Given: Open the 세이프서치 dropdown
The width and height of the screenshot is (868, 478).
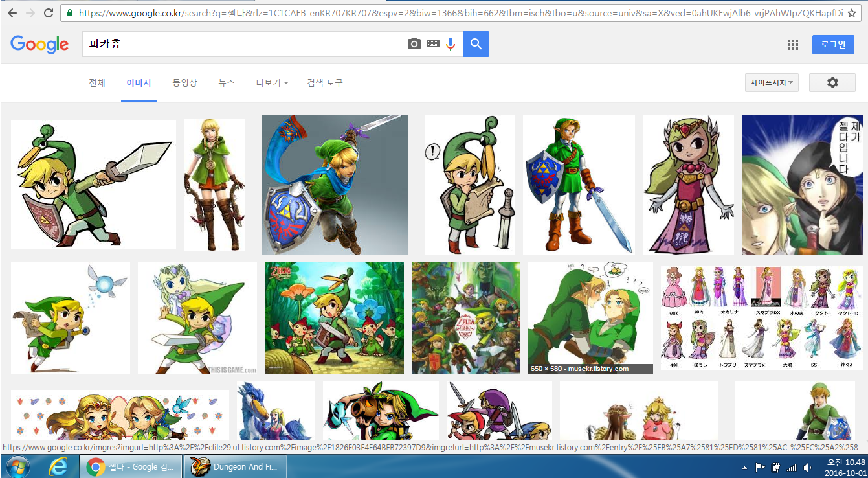Looking at the screenshot, I should (772, 83).
